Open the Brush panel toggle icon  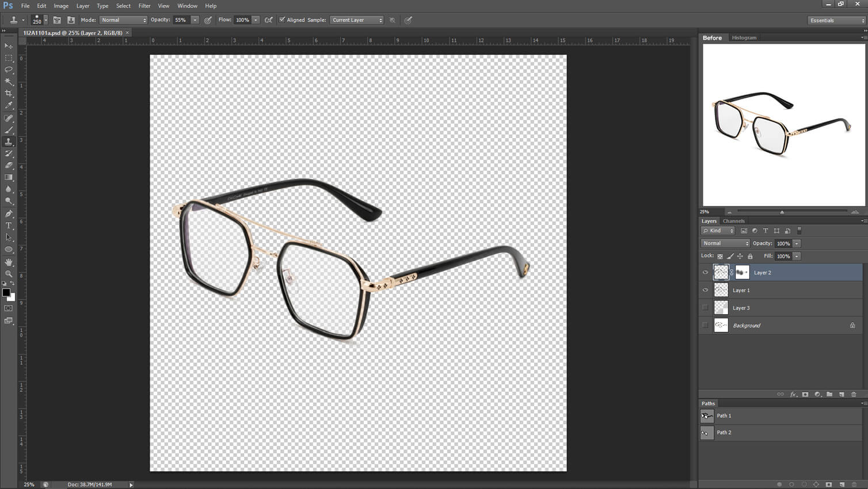[57, 20]
